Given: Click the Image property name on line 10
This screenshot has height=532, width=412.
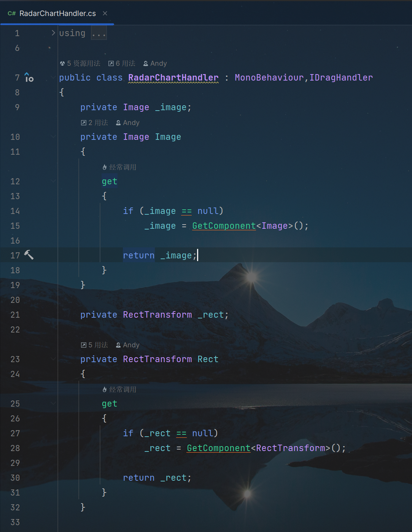Looking at the screenshot, I should pos(168,137).
